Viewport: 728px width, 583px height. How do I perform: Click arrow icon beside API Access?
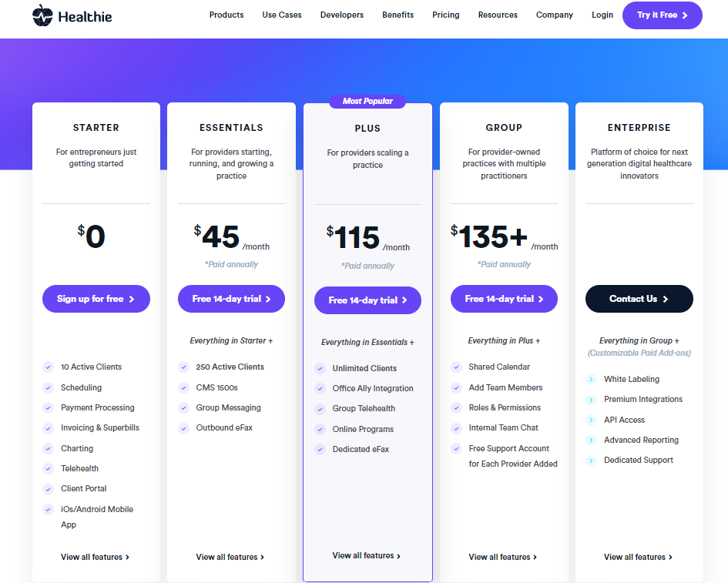click(591, 420)
